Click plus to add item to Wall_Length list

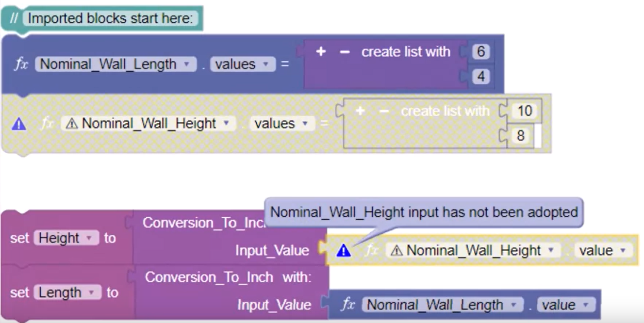coord(321,51)
